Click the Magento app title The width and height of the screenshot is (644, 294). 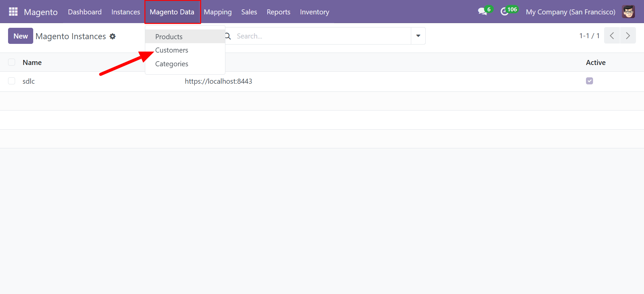click(x=41, y=12)
